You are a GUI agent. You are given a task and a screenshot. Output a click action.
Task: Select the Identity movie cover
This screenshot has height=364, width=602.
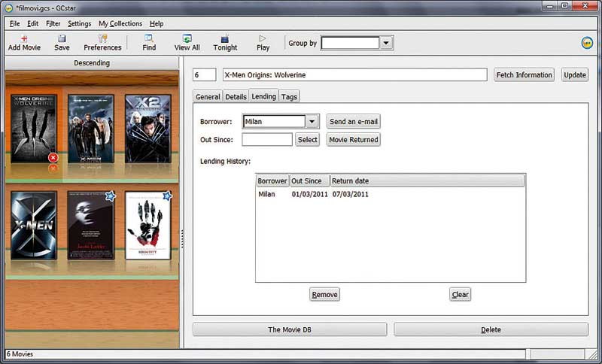click(147, 225)
